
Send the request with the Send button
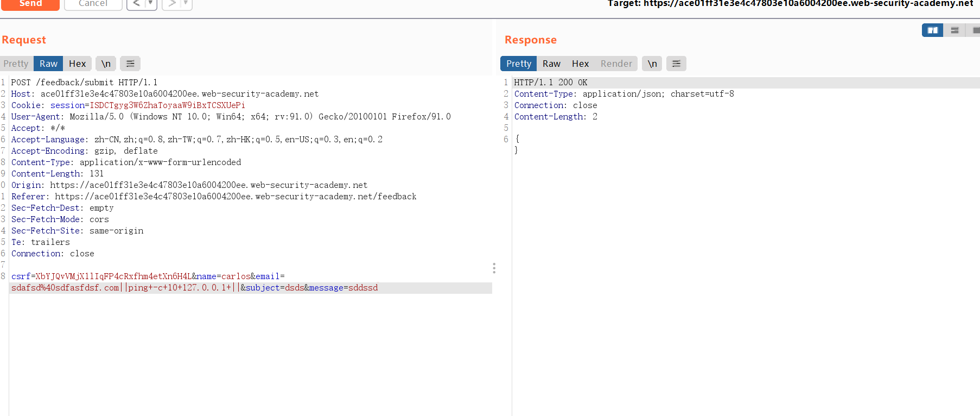tap(30, 4)
